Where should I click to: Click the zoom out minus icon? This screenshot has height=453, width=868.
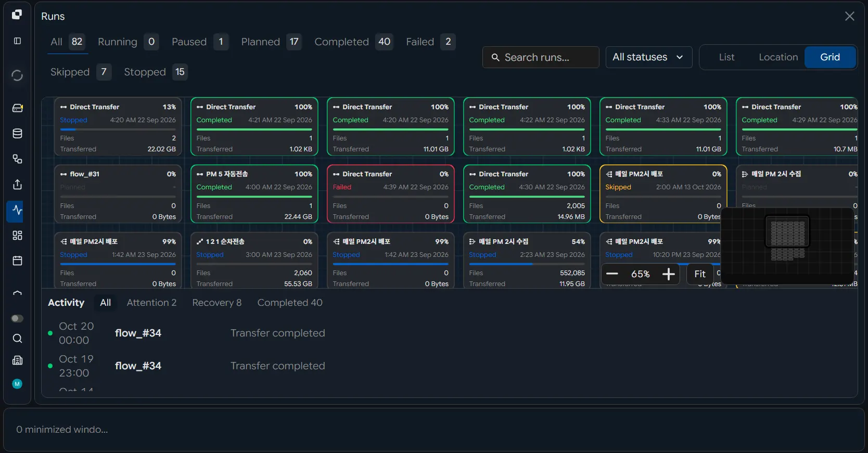click(612, 274)
